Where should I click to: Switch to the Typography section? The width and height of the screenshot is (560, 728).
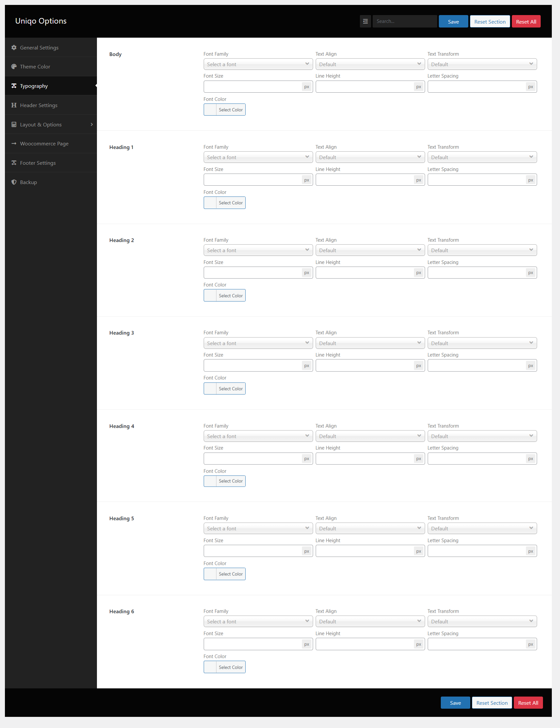(34, 86)
